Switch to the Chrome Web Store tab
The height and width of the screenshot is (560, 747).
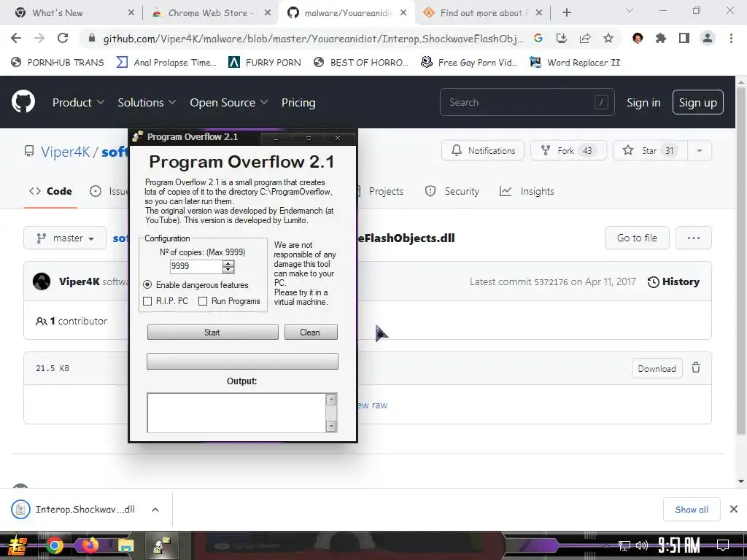pyautogui.click(x=210, y=13)
